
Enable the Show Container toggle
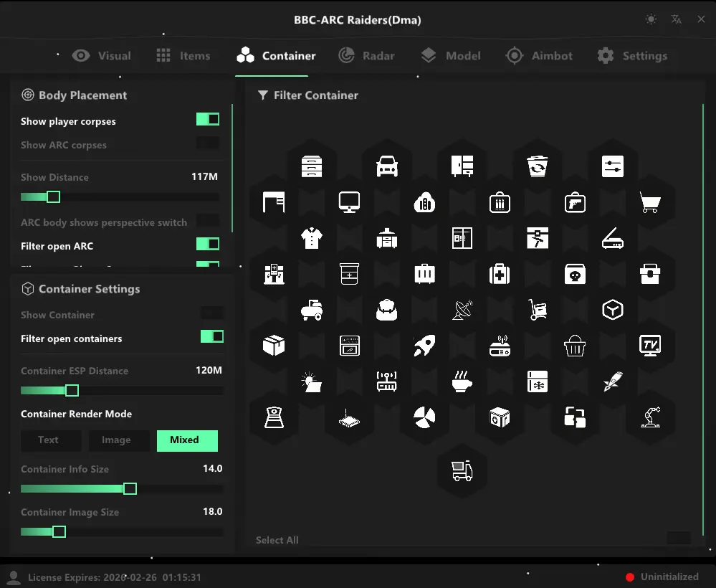(211, 313)
